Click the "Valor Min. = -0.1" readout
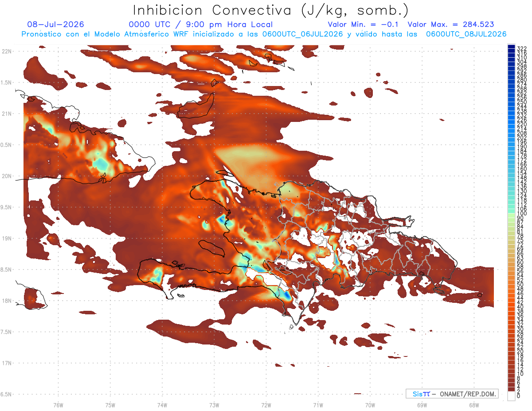 point(364,24)
